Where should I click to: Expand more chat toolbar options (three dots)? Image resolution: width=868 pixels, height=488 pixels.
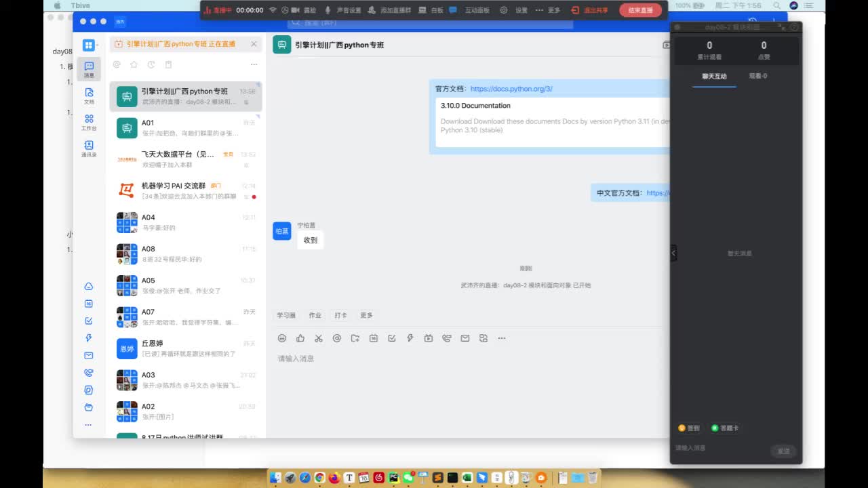502,338
